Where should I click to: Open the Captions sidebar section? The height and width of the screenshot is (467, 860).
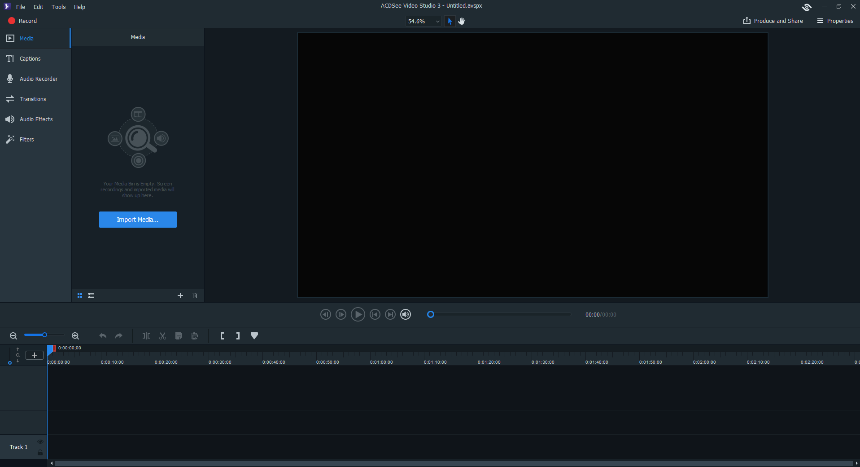click(35, 59)
